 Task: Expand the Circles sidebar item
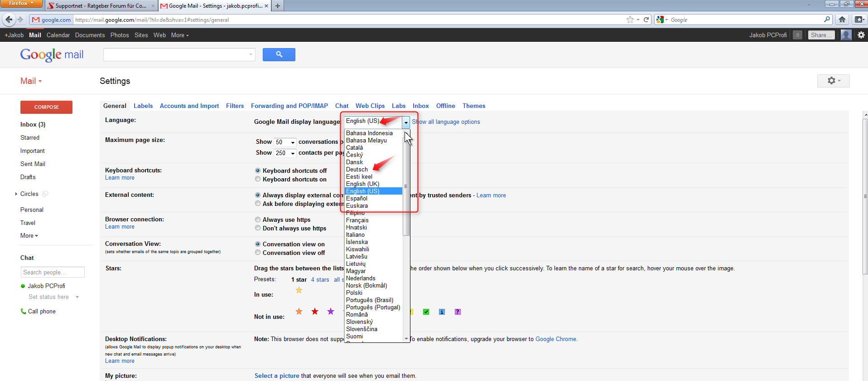coord(16,194)
